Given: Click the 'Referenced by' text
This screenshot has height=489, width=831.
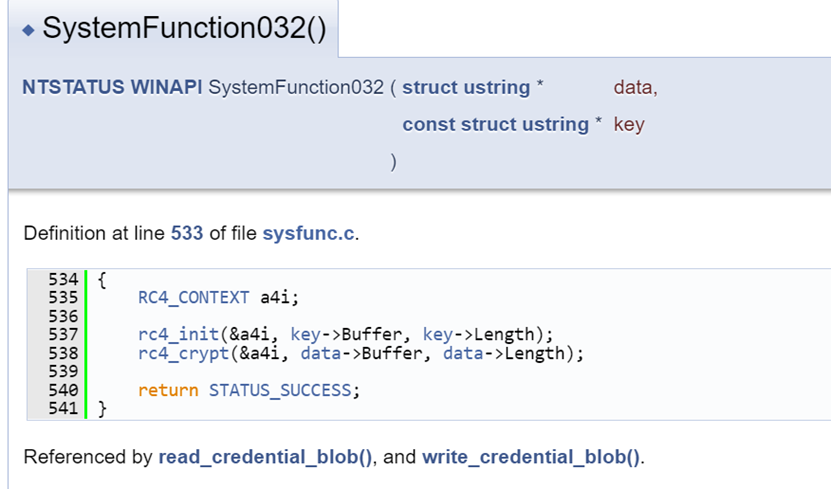Looking at the screenshot, I should (88, 457).
